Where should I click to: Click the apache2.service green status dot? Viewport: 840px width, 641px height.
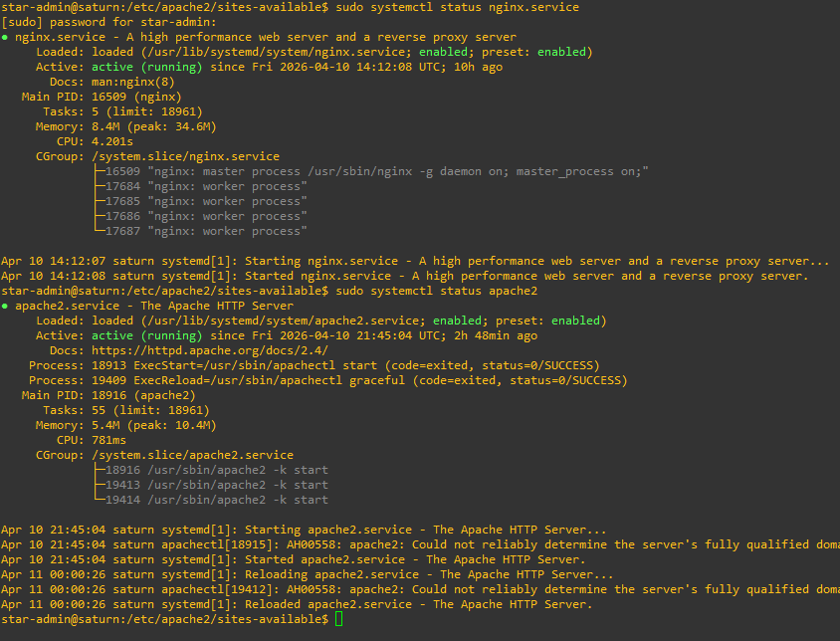(x=4, y=306)
